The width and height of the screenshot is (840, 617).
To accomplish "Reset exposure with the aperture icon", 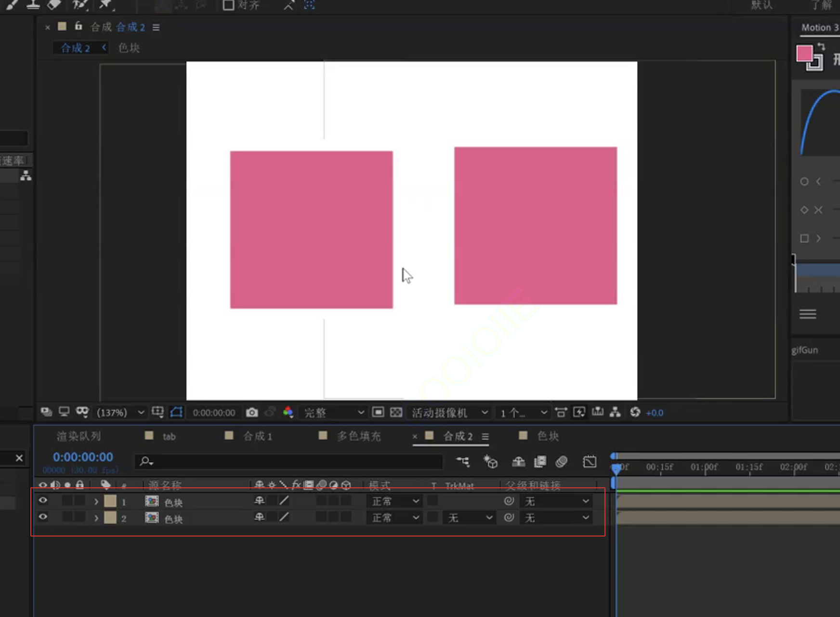I will click(x=635, y=412).
